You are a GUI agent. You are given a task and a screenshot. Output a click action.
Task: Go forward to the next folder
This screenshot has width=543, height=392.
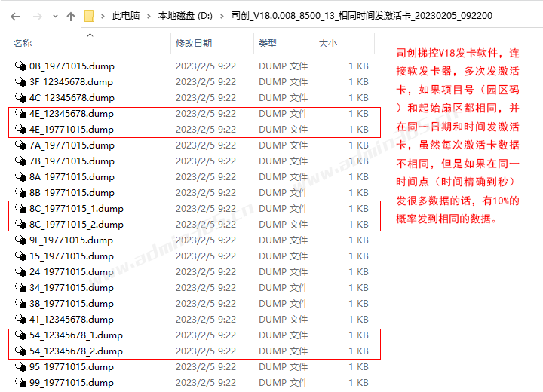[37, 17]
